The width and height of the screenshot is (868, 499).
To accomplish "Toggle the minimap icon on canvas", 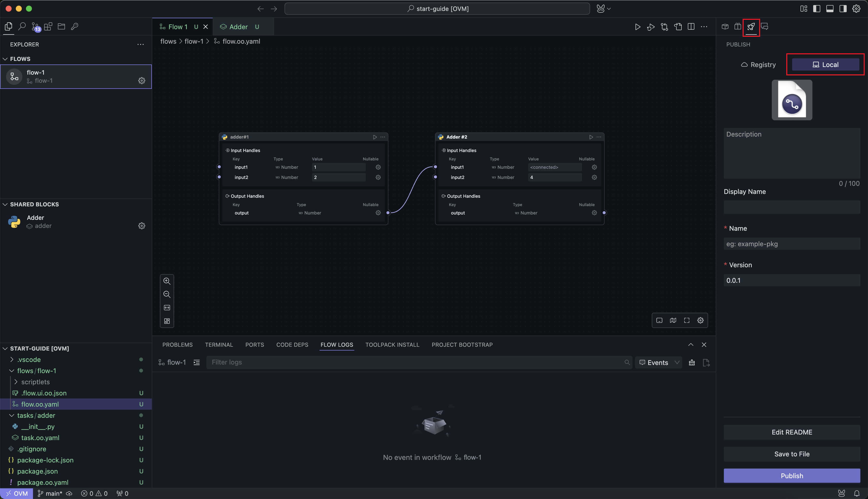I will click(x=673, y=320).
